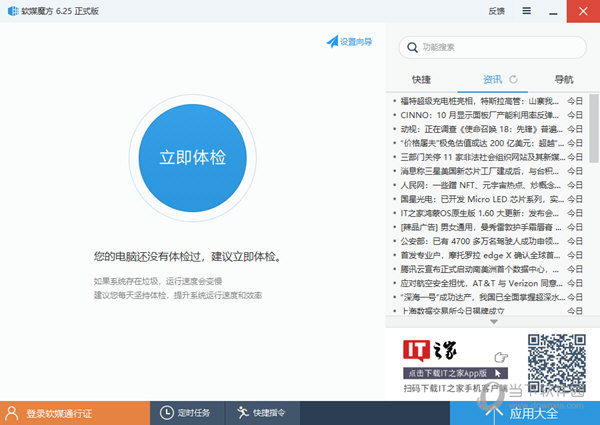Image resolution: width=600 pixels, height=425 pixels.
Task: Click the 立即体检 circular button
Action: (192, 158)
